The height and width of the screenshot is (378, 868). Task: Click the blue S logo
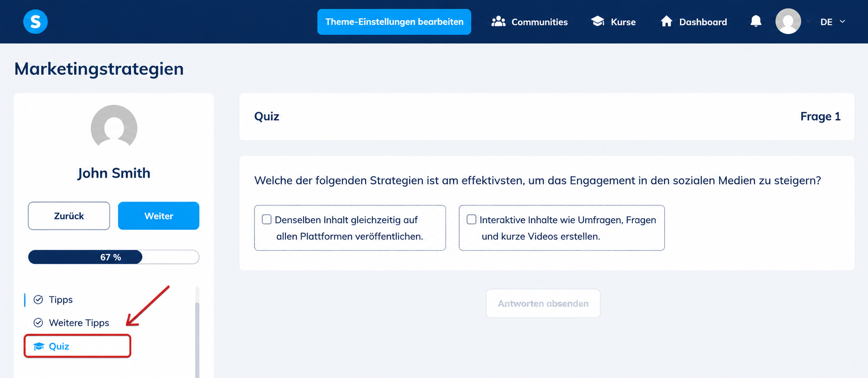(x=36, y=21)
